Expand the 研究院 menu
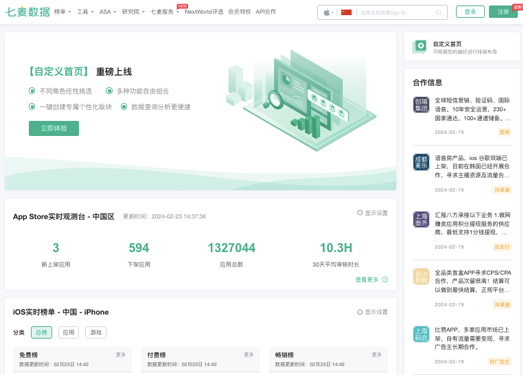 [x=133, y=12]
